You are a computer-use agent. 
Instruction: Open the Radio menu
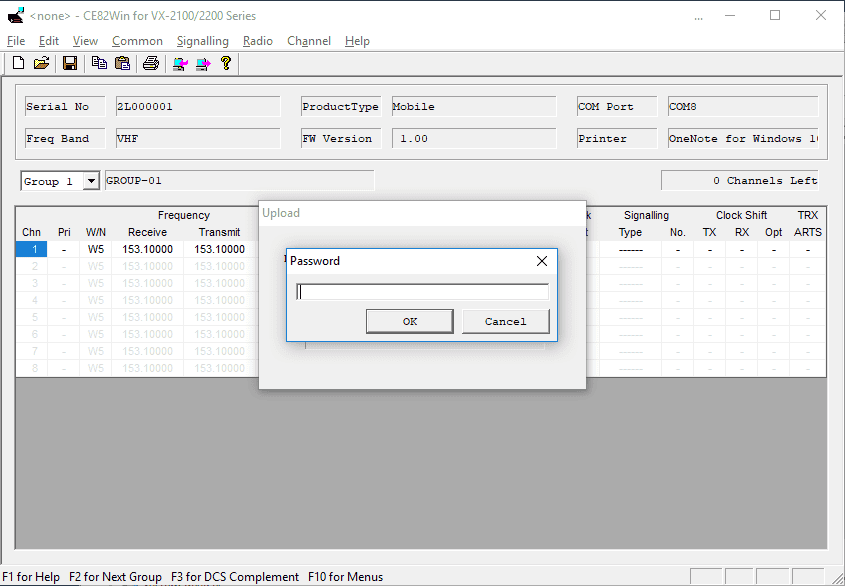click(258, 41)
